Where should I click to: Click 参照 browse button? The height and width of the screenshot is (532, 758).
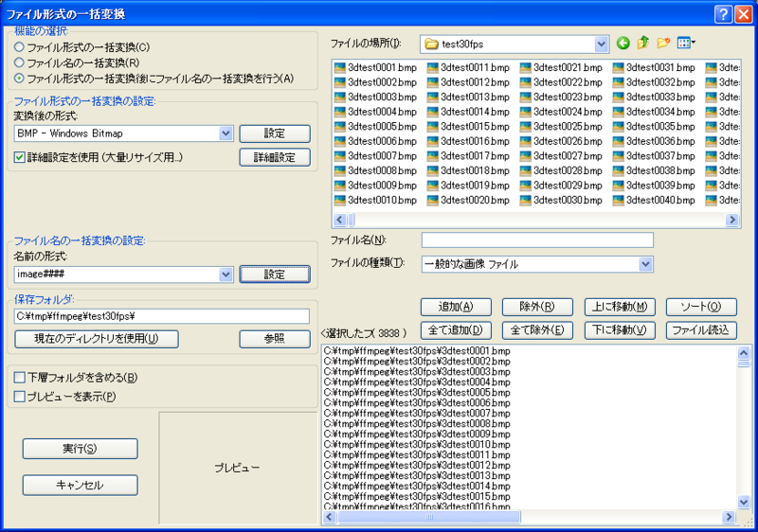point(275,339)
